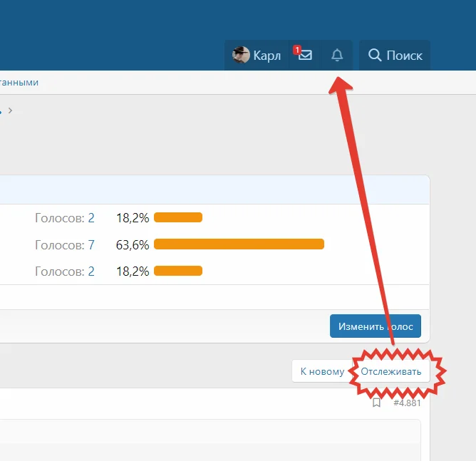
Task: Click the magnifying glass search icon
Action: pos(375,56)
